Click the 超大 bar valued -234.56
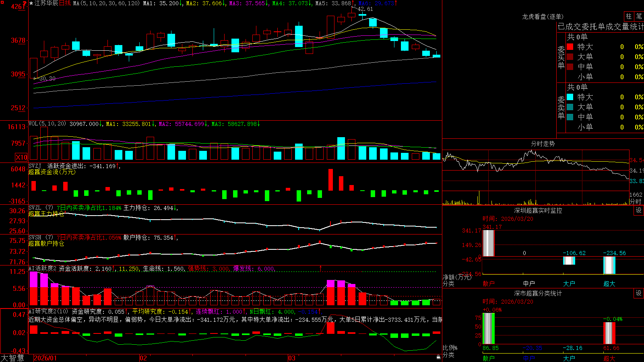Image resolution: width=644 pixels, height=362 pixels. 609,265
